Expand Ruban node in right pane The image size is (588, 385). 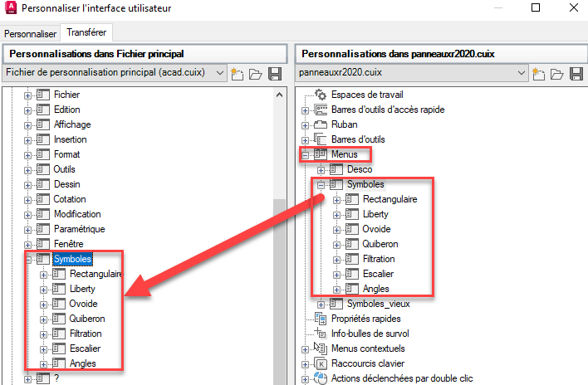coord(306,125)
